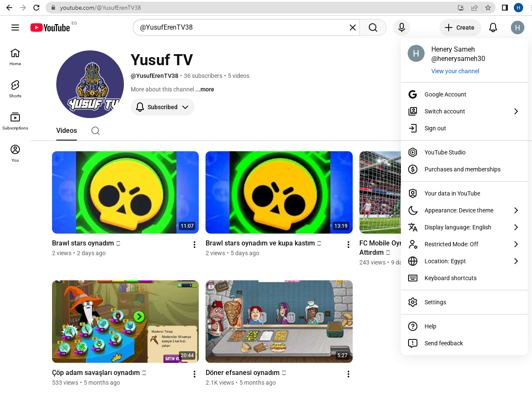Open video title Brawl stars oynadım
Screen dimensions: 532x394
[86, 243]
